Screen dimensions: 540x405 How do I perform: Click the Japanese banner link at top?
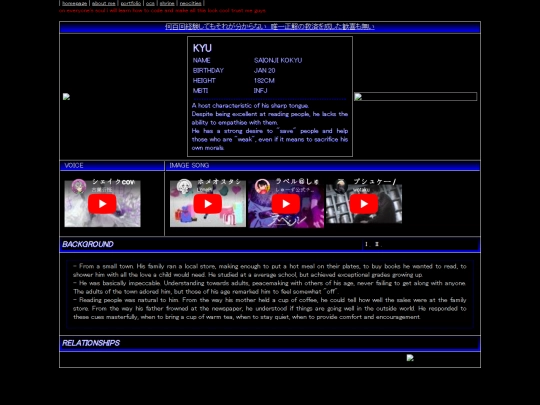[270, 27]
